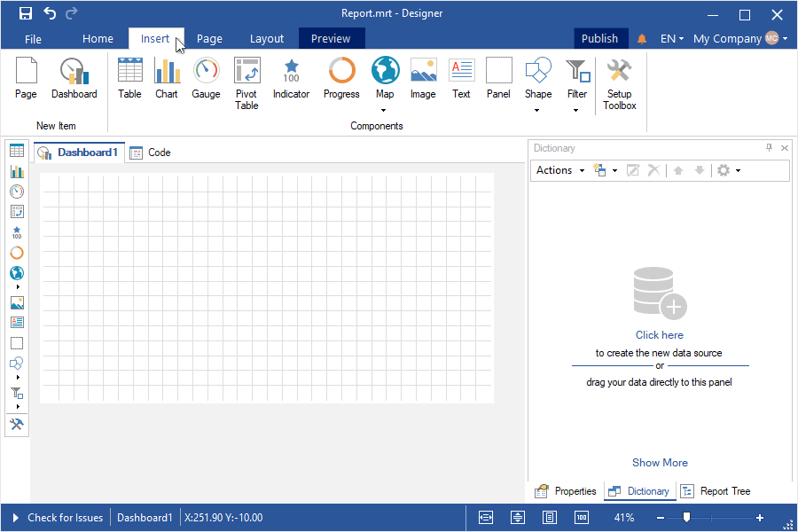The height and width of the screenshot is (532, 798).
Task: Switch to the Preview tab
Action: click(332, 39)
